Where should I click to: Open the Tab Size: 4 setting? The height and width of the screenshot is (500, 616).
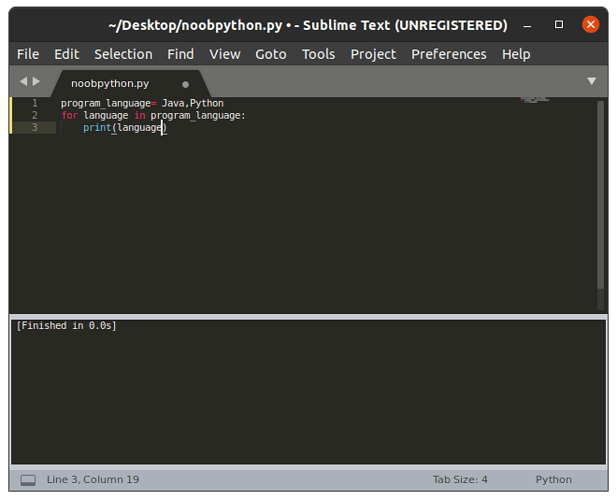tap(460, 480)
